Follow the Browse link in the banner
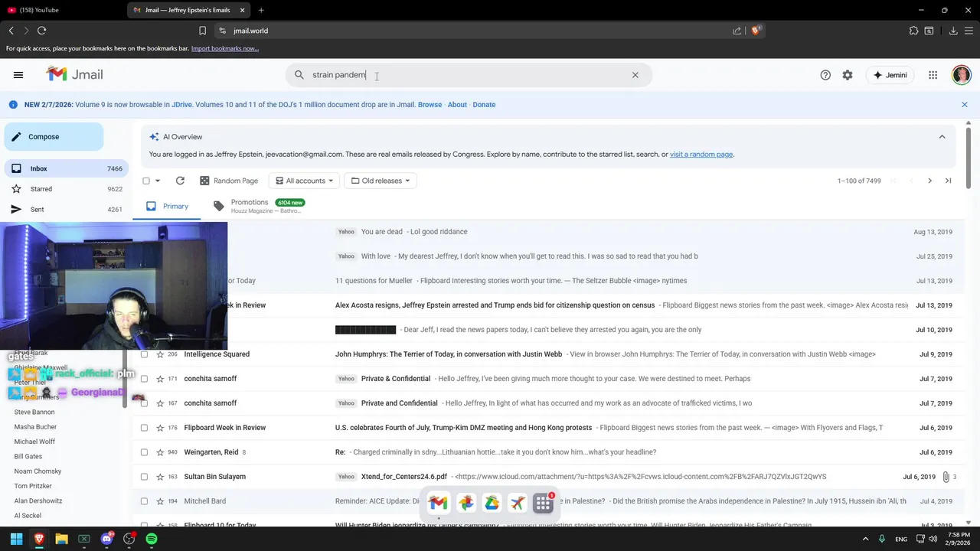 430,105
